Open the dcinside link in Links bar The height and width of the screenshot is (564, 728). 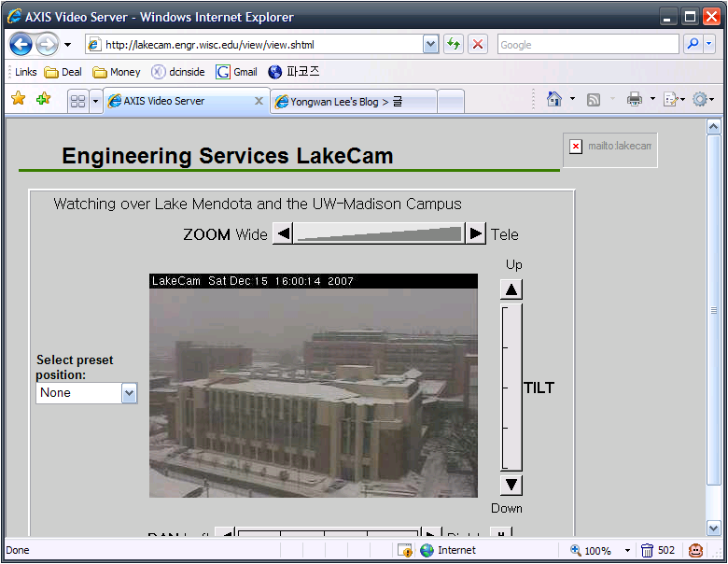point(179,72)
